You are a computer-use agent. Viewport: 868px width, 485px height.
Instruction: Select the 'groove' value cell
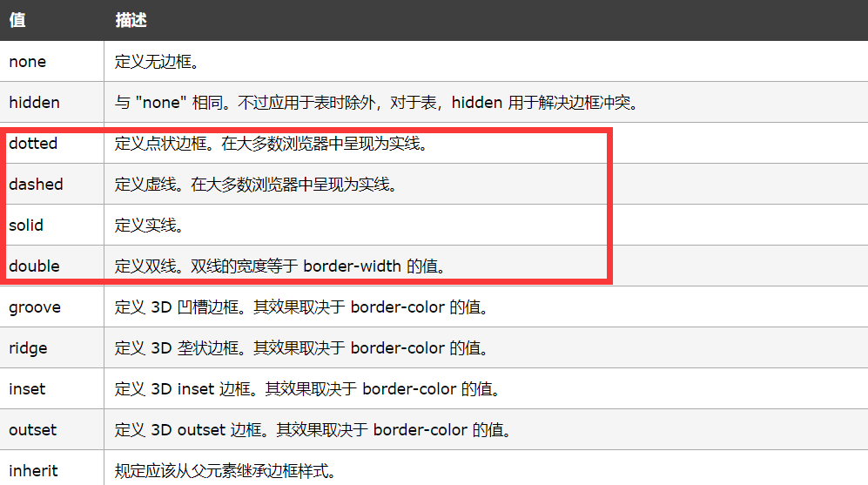(x=51, y=307)
